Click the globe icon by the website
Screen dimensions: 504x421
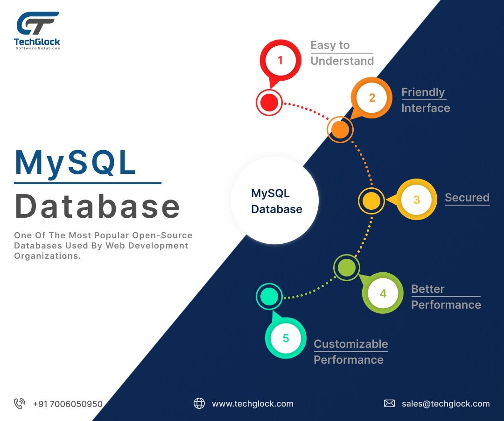[199, 403]
